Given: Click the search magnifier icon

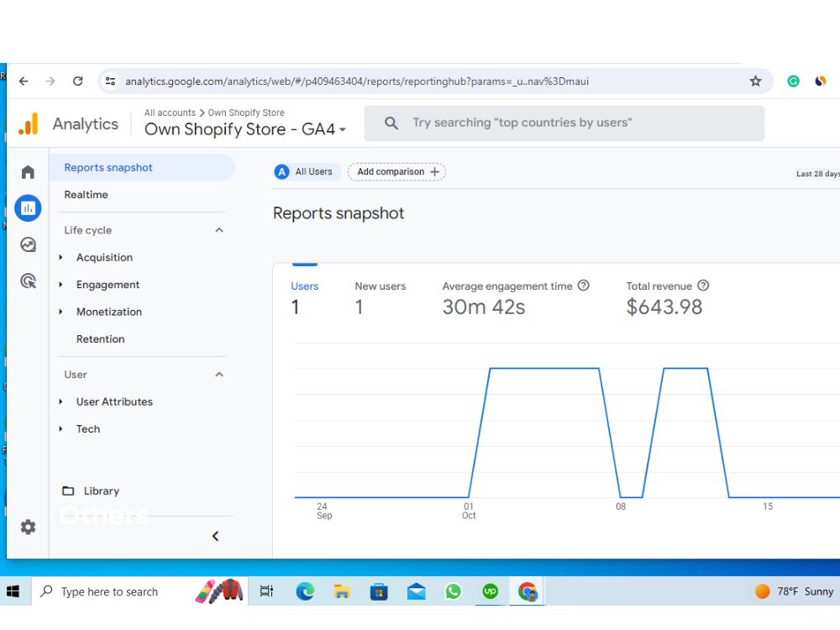Looking at the screenshot, I should (x=391, y=123).
